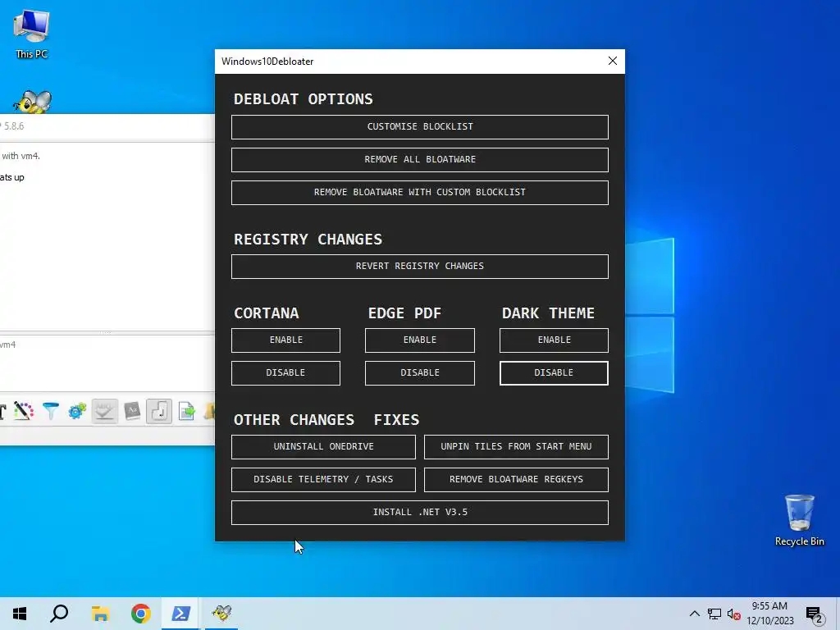Click the dictionary book icon in BeeBEEP toolbar
The width and height of the screenshot is (840, 630).
tap(132, 412)
